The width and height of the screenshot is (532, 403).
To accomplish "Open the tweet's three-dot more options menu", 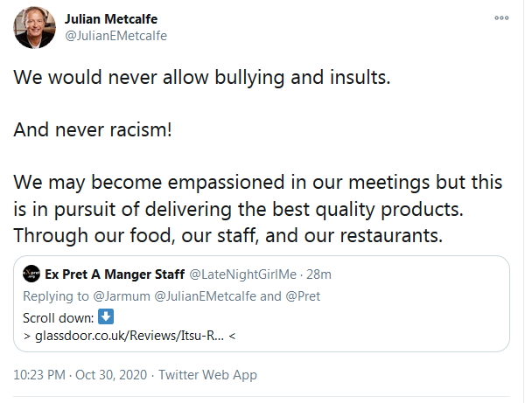I will (x=501, y=17).
